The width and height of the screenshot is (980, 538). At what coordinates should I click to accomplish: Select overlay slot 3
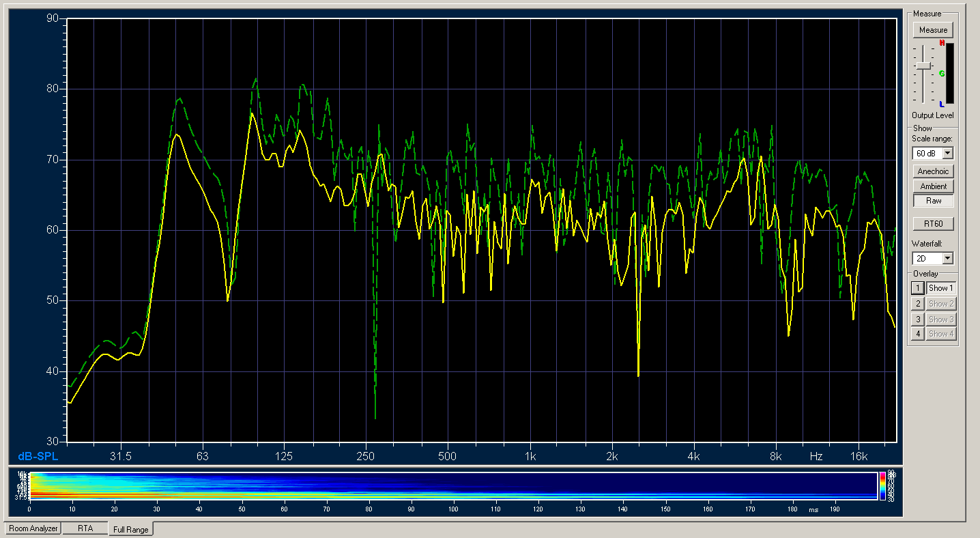tap(918, 319)
